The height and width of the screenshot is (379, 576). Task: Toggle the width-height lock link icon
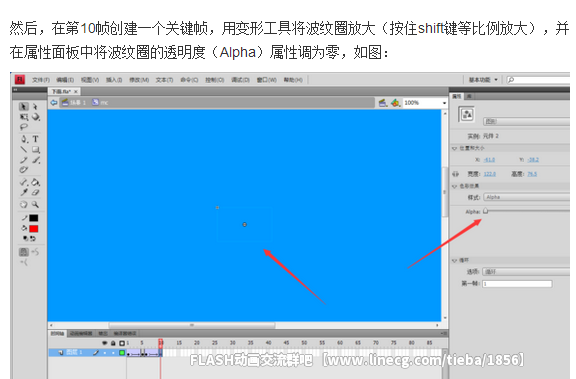pos(456,174)
